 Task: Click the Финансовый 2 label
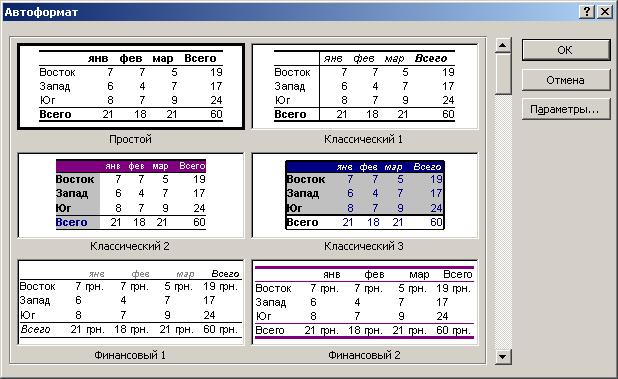(364, 355)
